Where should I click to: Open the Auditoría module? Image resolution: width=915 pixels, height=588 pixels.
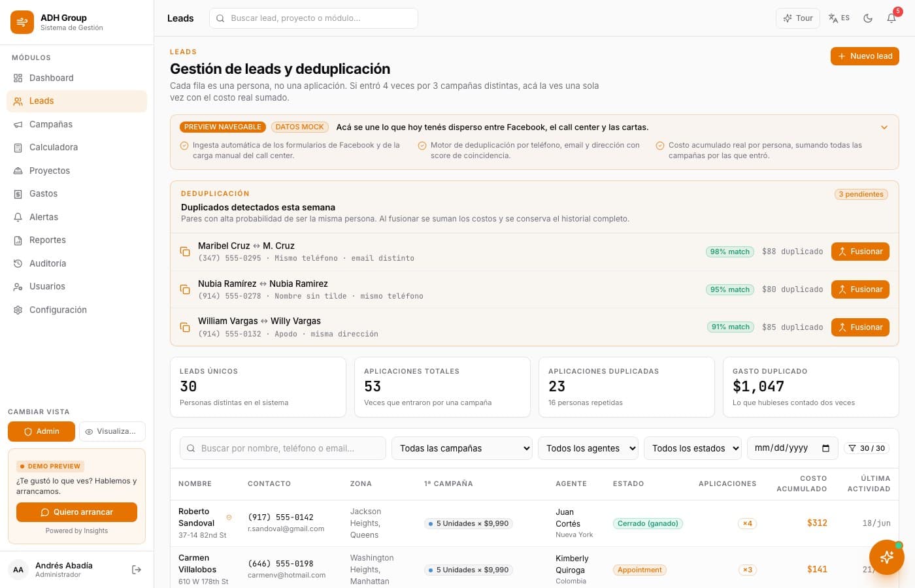click(x=76, y=263)
